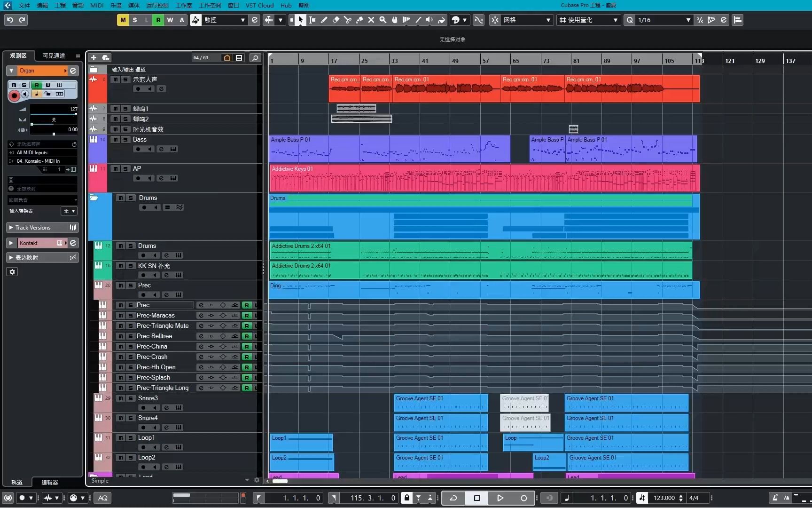Click the Stop transport button
The height and width of the screenshot is (508, 812).
(x=476, y=498)
